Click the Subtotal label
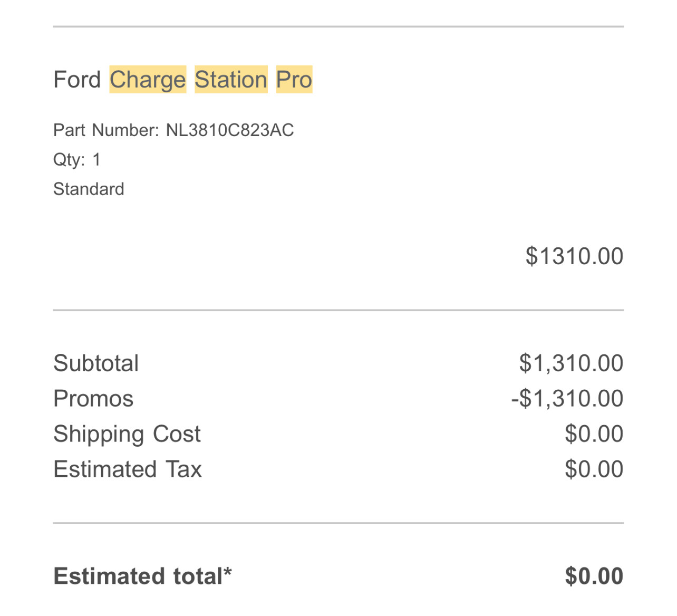 (x=96, y=363)
